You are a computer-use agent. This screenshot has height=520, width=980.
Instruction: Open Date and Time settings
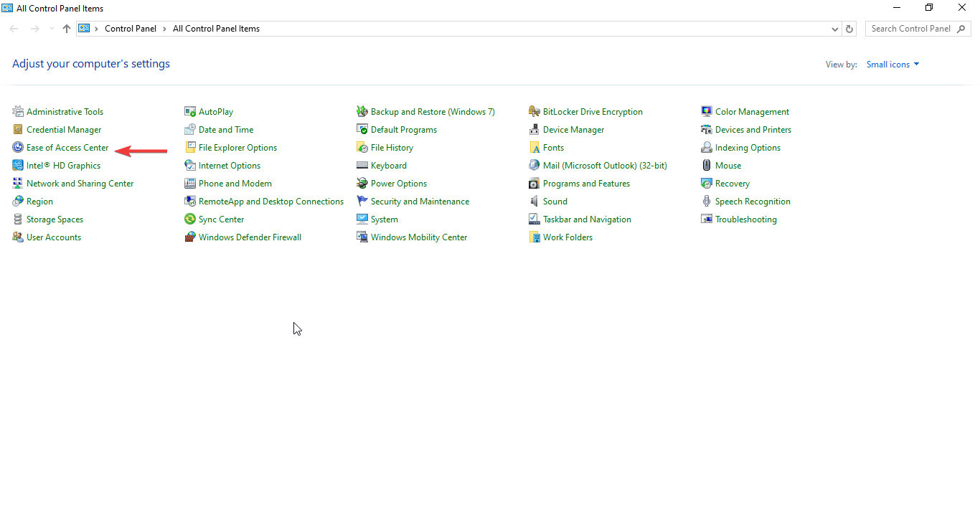click(x=225, y=129)
